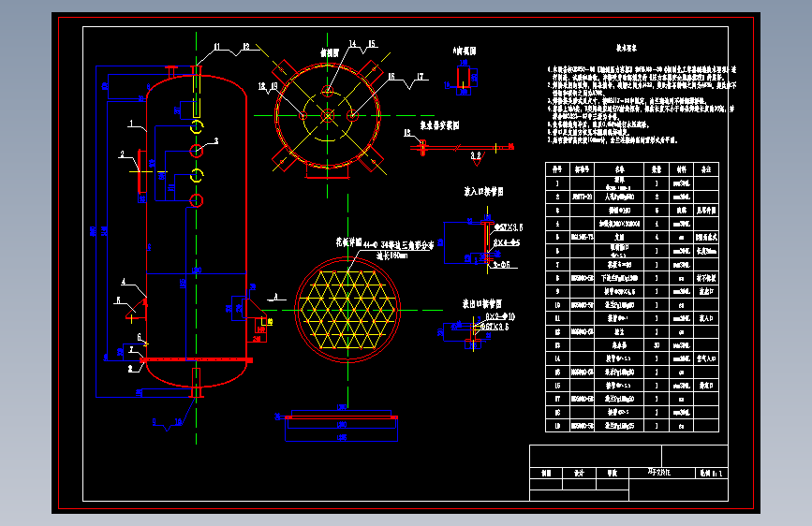Click the 名称 header in the parts table
Screen dimensions: 812x526
(619, 169)
